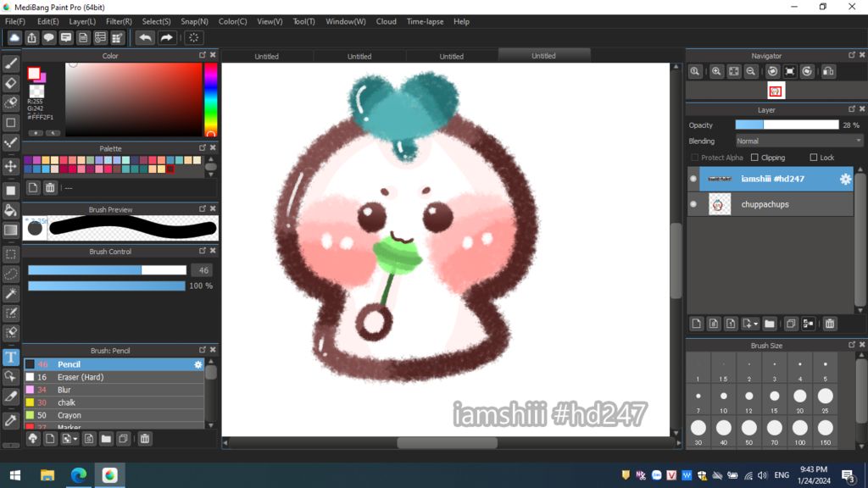Switch to the first Untitled tab
The height and width of the screenshot is (488, 868).
(267, 57)
